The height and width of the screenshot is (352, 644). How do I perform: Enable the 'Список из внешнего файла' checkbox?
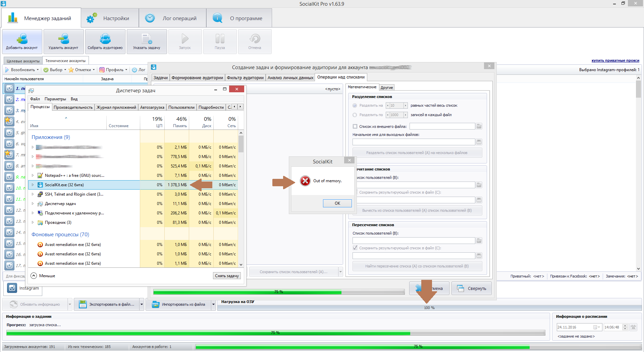click(x=355, y=127)
